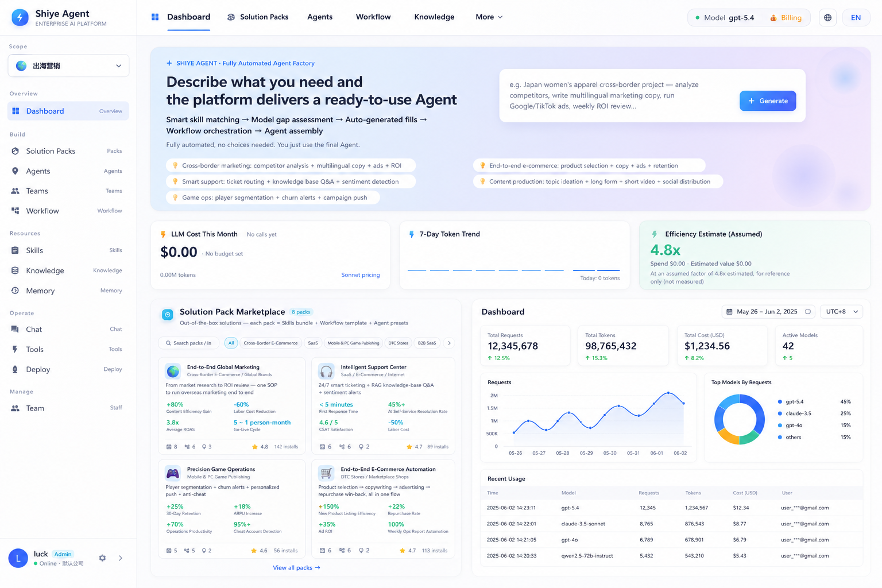This screenshot has height=588, width=882.
Task: Switch to the Workflow top tab
Action: tap(373, 17)
